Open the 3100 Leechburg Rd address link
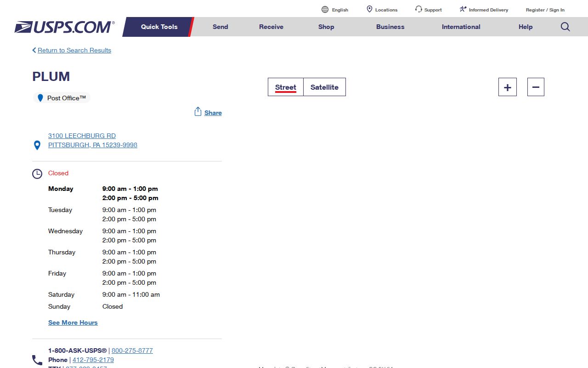The height and width of the screenshot is (368, 588). (x=82, y=136)
